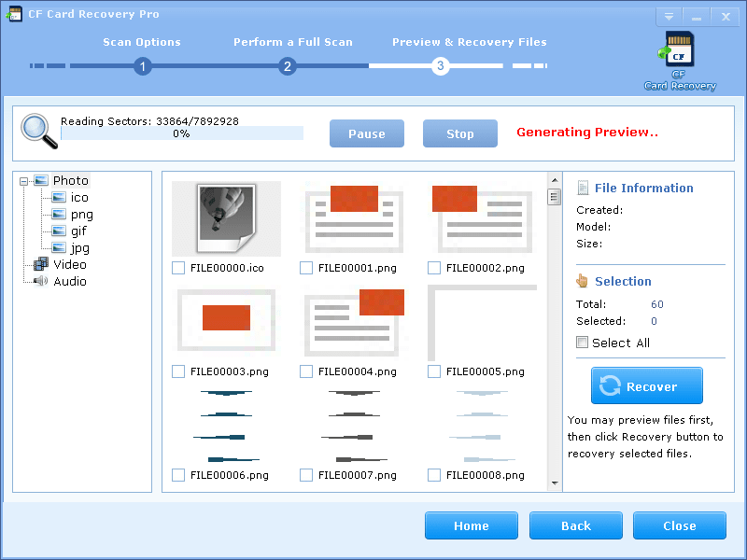Click the Back button
Screen dimensions: 747x560
pos(576,525)
